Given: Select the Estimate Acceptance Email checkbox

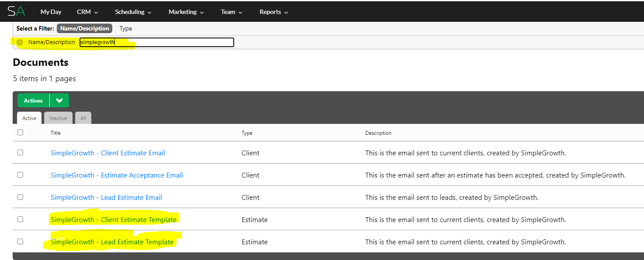Looking at the screenshot, I should coord(20,175).
